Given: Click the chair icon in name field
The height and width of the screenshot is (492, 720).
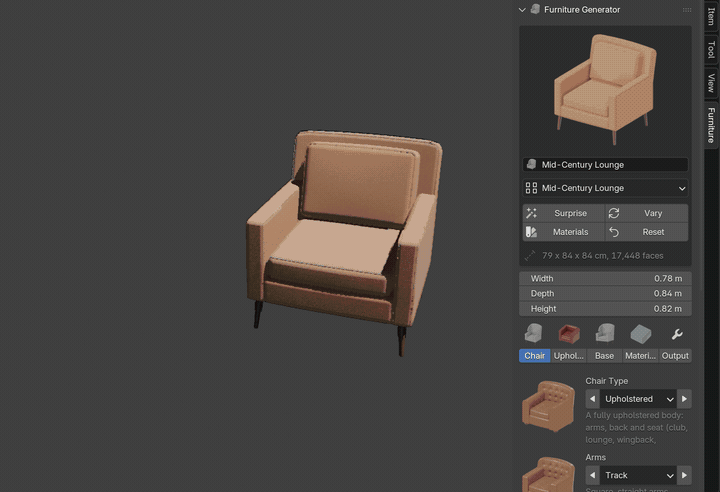Looking at the screenshot, I should 532,164.
